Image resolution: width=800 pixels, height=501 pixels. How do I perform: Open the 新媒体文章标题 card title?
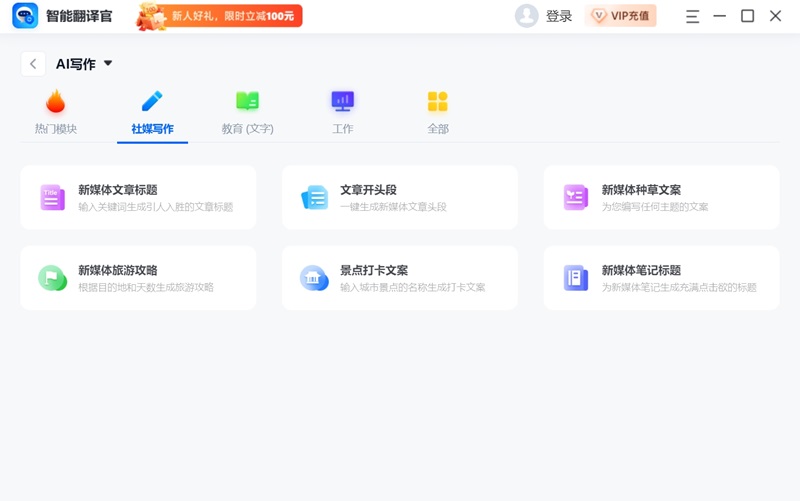point(118,190)
